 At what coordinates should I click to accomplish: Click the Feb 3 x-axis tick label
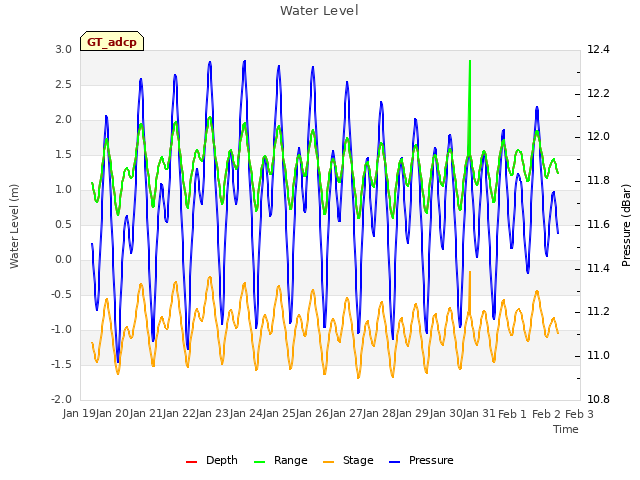(579, 414)
